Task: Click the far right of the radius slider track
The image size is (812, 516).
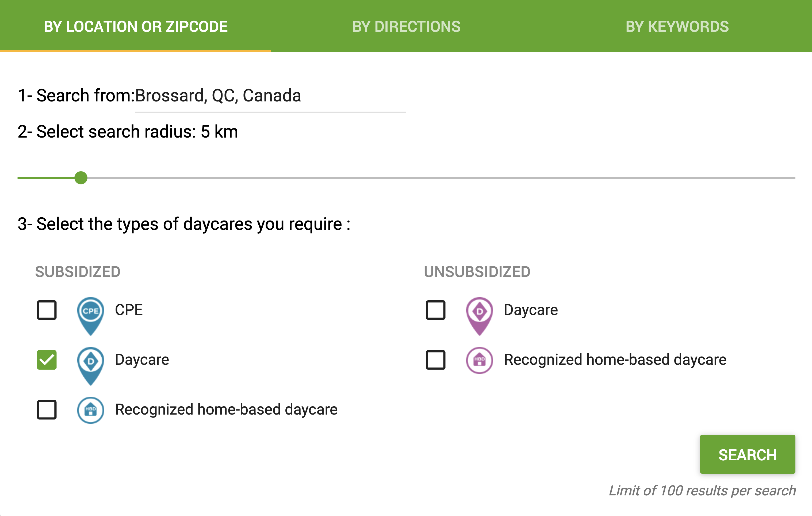Action: 792,177
